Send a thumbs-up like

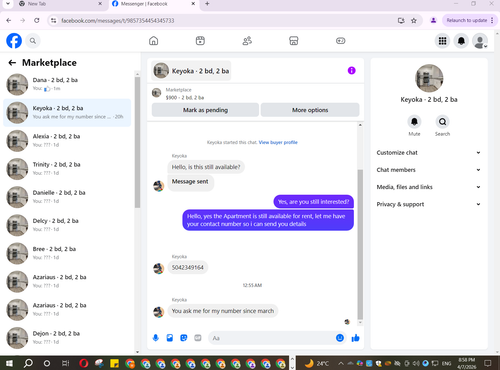coord(355,338)
